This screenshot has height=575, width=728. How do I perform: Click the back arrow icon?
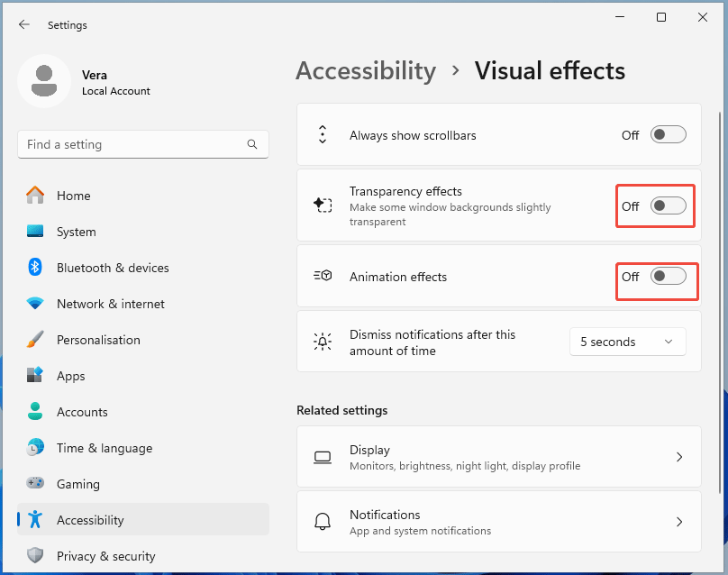pos(24,25)
